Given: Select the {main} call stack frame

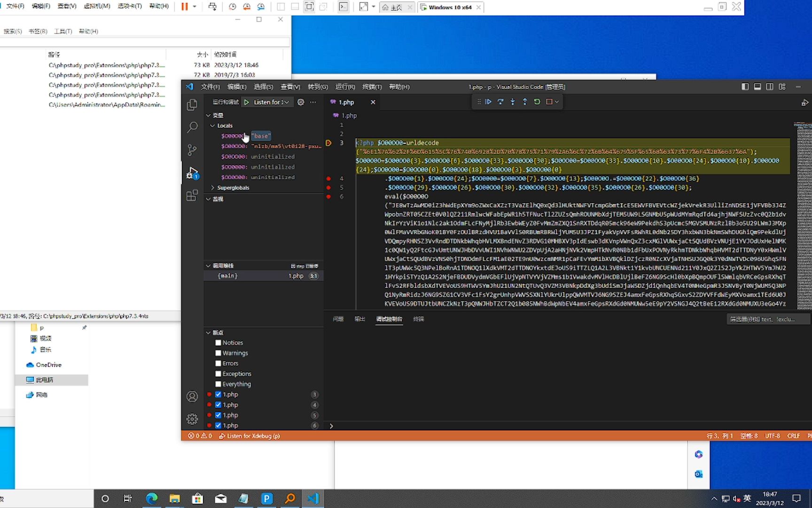Looking at the screenshot, I should point(264,276).
